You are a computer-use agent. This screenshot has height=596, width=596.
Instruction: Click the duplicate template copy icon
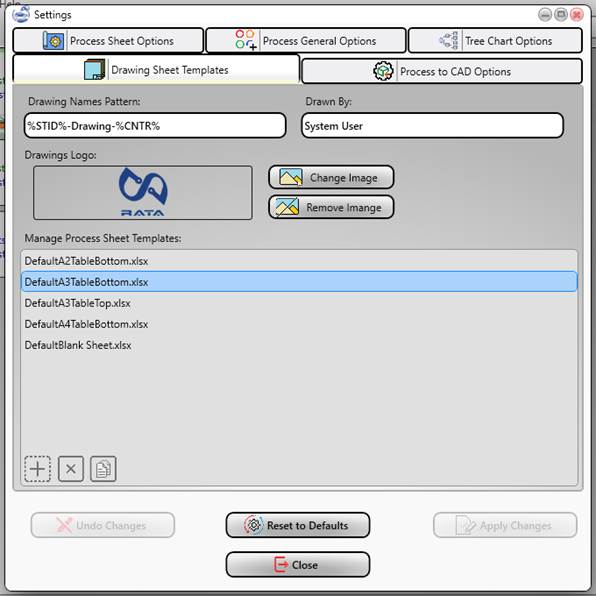(103, 469)
